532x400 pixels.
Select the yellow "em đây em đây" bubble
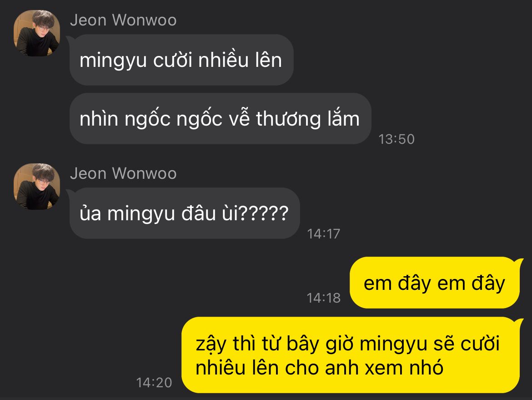pos(435,283)
